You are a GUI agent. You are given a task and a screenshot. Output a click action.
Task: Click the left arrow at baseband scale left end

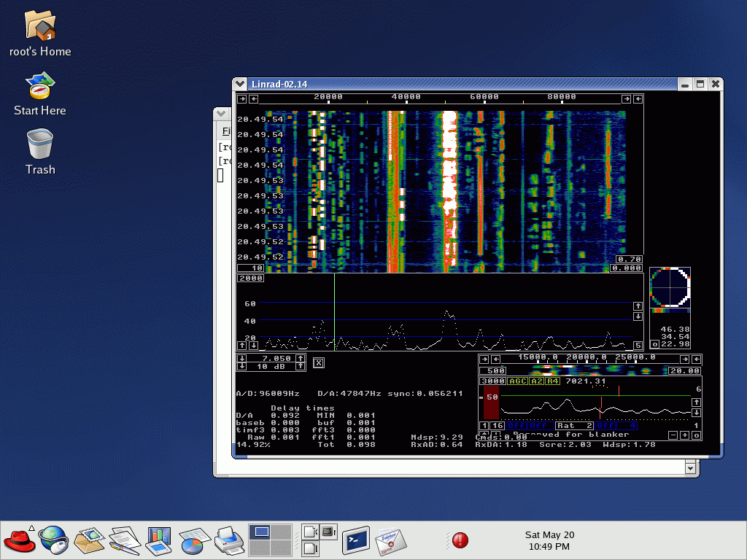click(x=496, y=359)
